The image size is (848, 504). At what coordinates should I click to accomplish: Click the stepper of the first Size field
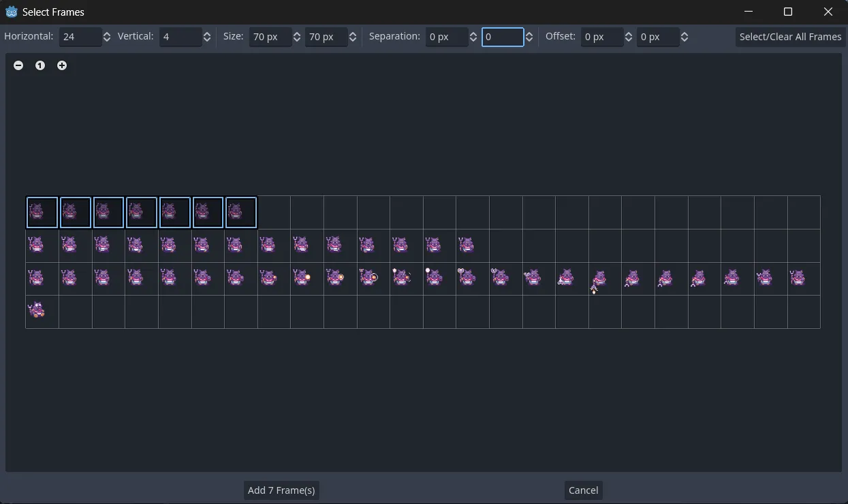(x=297, y=37)
